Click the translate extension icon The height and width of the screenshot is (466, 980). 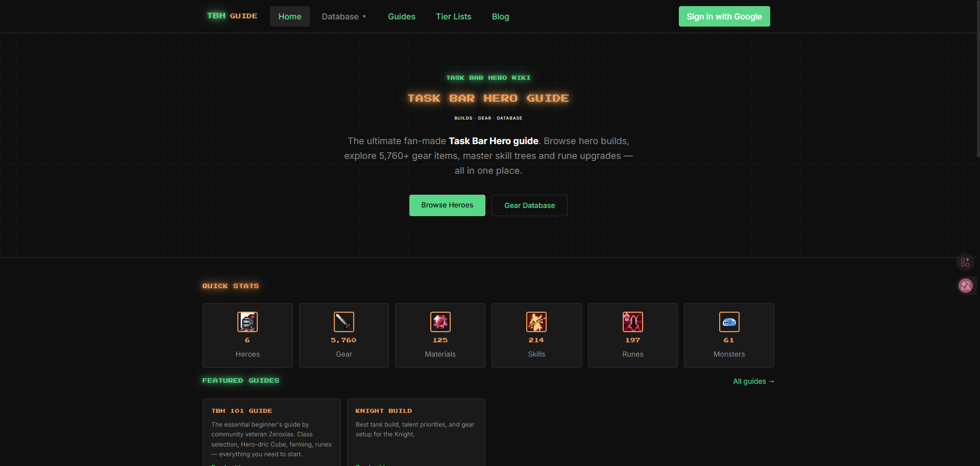[965, 286]
